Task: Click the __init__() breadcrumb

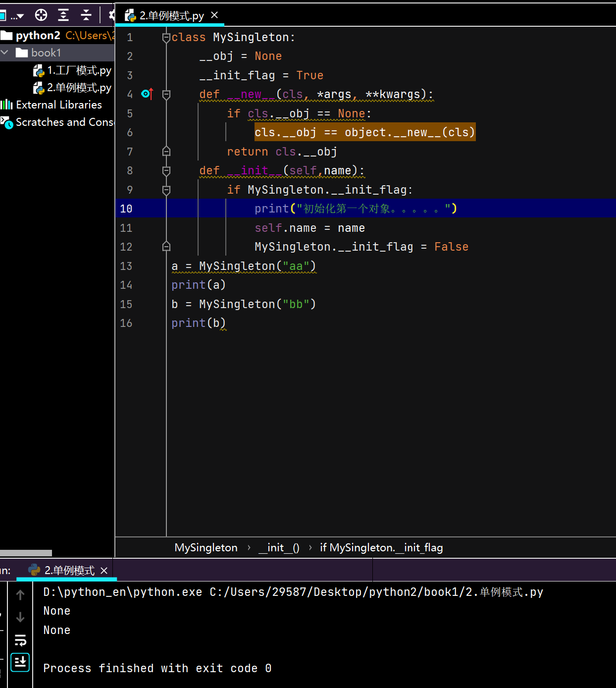Action: pos(279,547)
